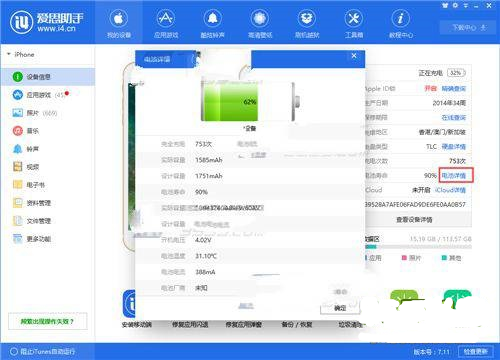The image size is (500, 360).
Task: Click 修复应用弹窗 shortcut label
Action: (x=243, y=324)
